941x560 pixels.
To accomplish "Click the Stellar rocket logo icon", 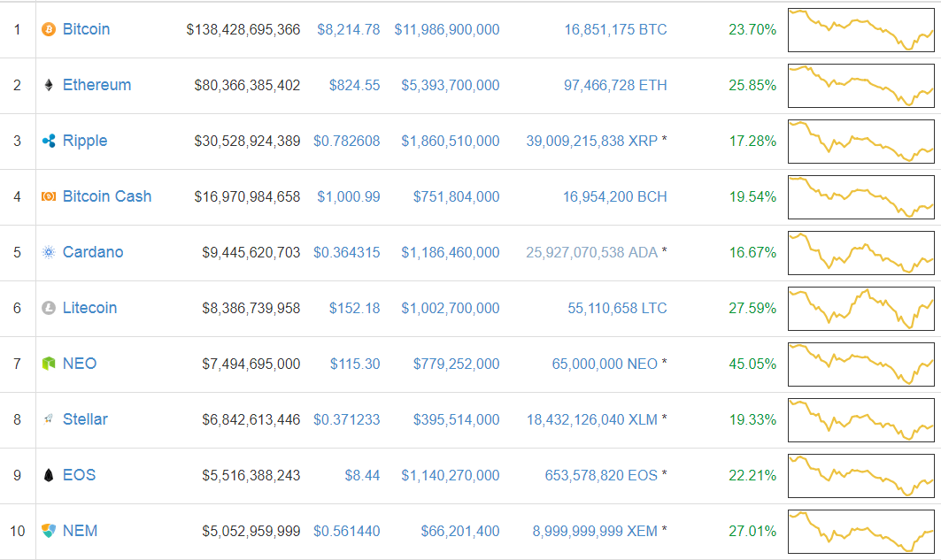I will click(x=49, y=419).
